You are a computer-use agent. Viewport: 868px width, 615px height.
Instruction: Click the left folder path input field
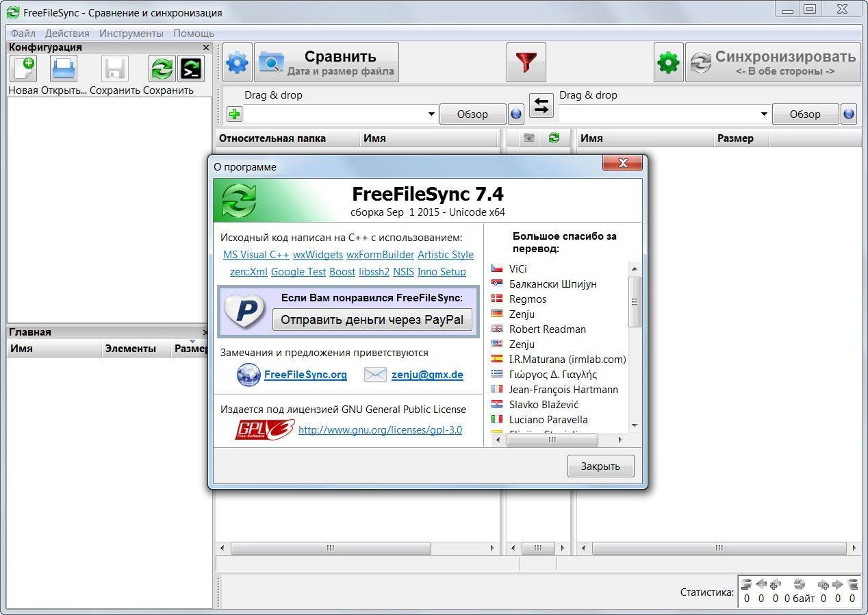coord(335,114)
